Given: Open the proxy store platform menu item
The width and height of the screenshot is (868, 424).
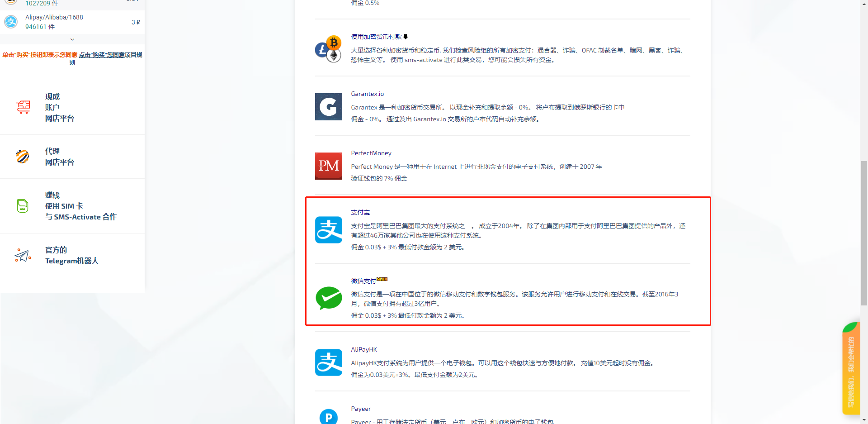Looking at the screenshot, I should (x=60, y=157).
